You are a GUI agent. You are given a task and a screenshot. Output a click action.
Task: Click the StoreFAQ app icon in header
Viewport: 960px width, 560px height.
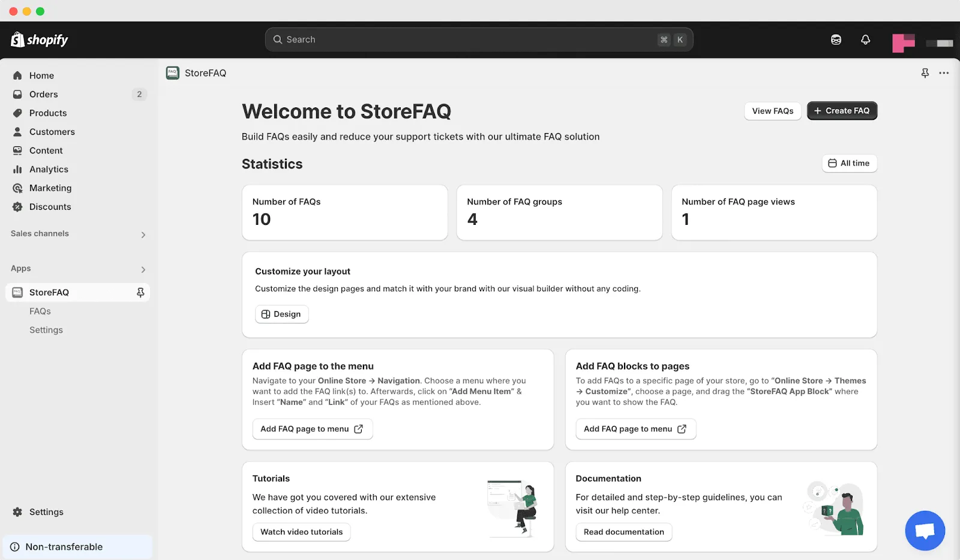(173, 73)
